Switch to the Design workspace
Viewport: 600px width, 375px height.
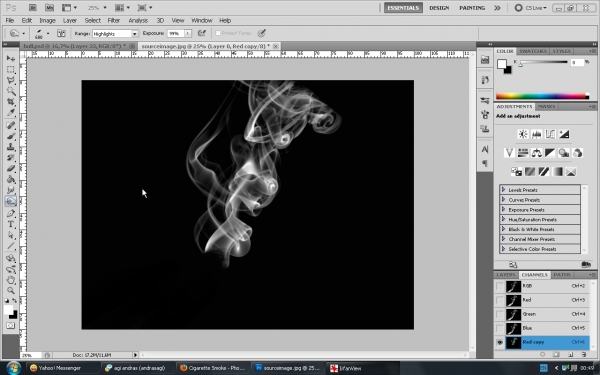[439, 8]
